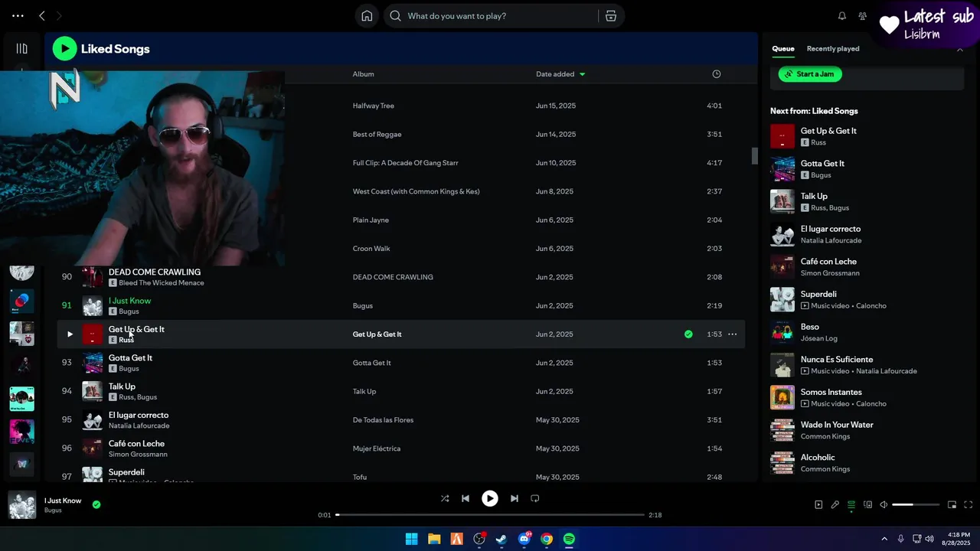The width and height of the screenshot is (980, 551).
Task: Open the Windows Start menu
Action: [x=411, y=539]
